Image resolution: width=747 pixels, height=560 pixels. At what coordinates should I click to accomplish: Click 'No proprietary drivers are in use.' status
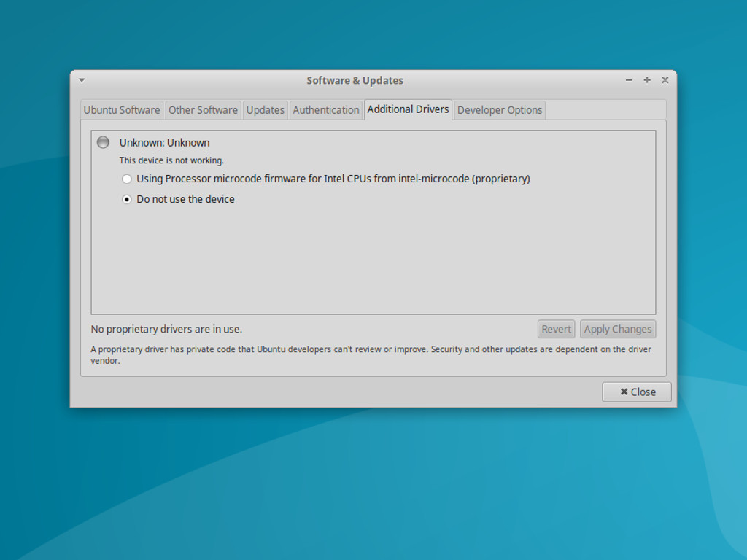(167, 329)
